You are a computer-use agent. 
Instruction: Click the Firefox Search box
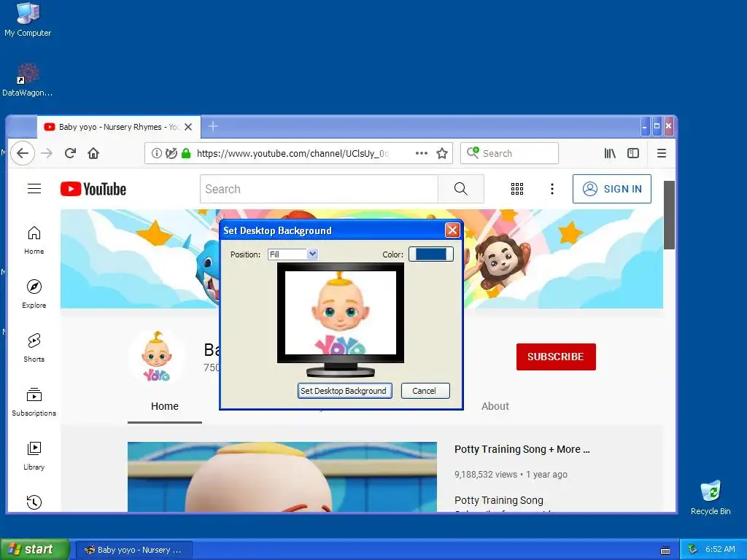click(x=509, y=153)
